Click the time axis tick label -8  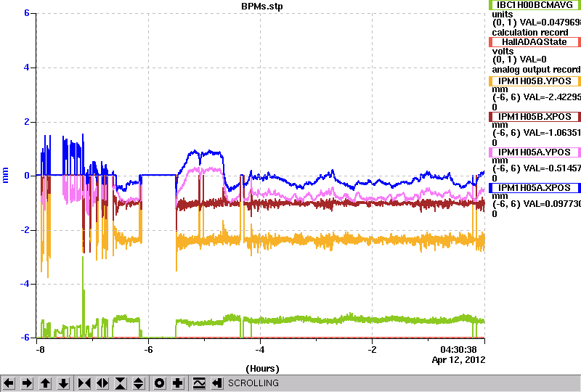pos(41,350)
